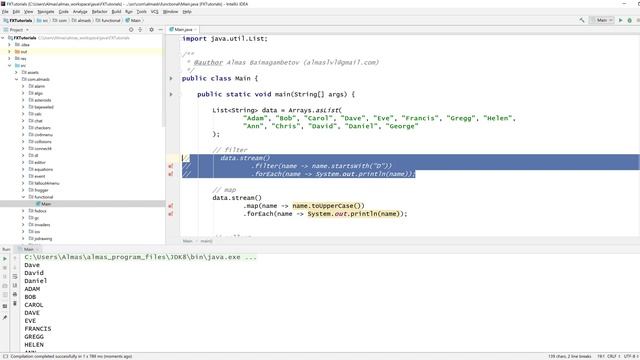The width and height of the screenshot is (640, 360).
Task: Click the Project tree vertical scrollbar
Action: point(164,82)
